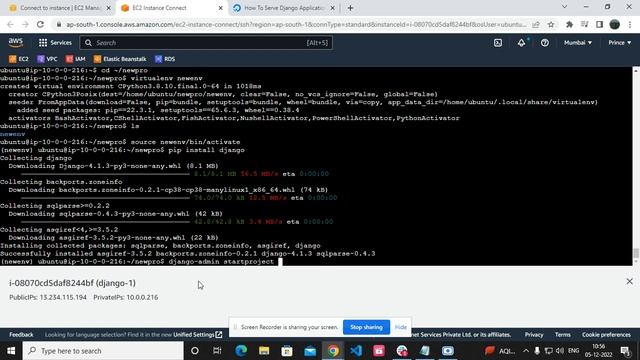Open the EC2 shortcut in the favorites bar
640x360 pixels.
(x=19, y=59)
